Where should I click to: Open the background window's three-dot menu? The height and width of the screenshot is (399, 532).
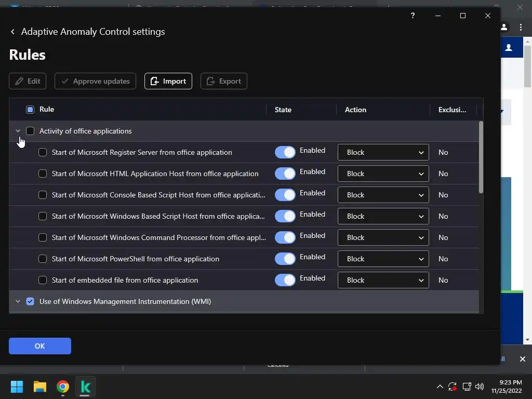click(521, 27)
